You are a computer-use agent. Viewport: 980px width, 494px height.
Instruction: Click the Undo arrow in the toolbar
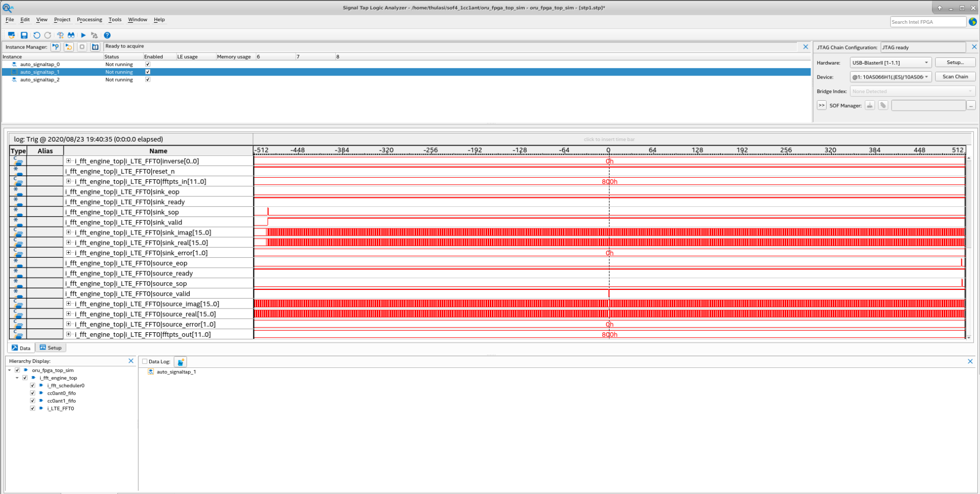pyautogui.click(x=37, y=35)
